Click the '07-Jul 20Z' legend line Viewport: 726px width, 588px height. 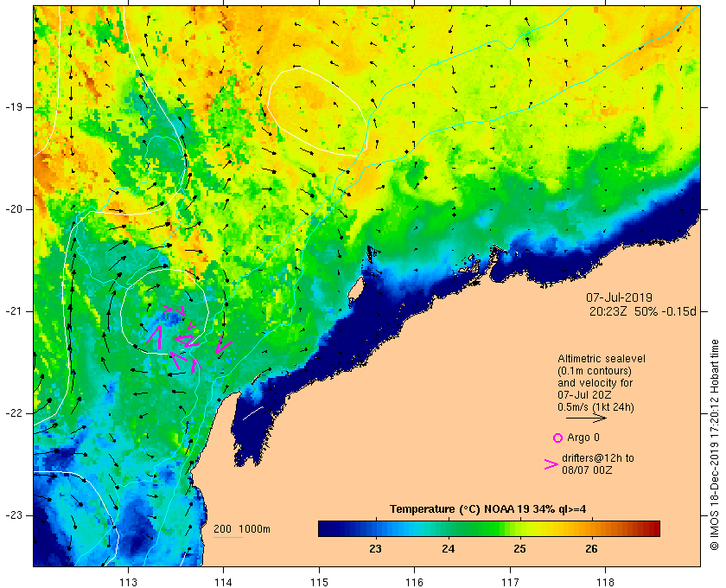584,395
